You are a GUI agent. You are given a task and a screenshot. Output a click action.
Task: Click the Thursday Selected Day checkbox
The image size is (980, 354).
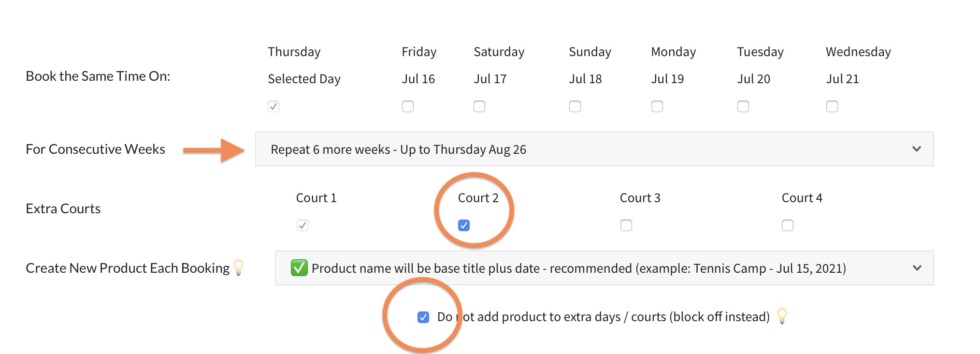click(x=274, y=106)
